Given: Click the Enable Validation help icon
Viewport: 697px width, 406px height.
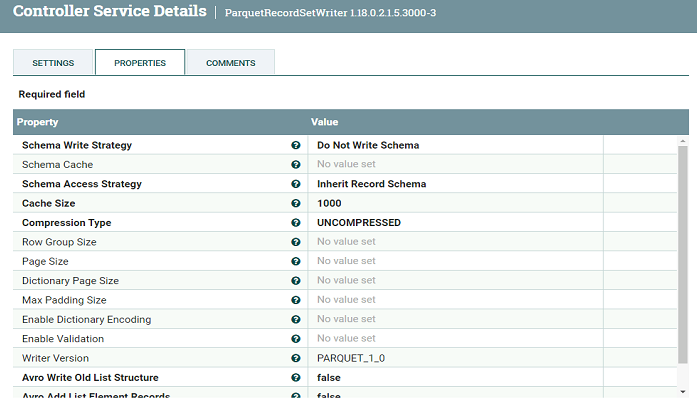Looking at the screenshot, I should [296, 339].
